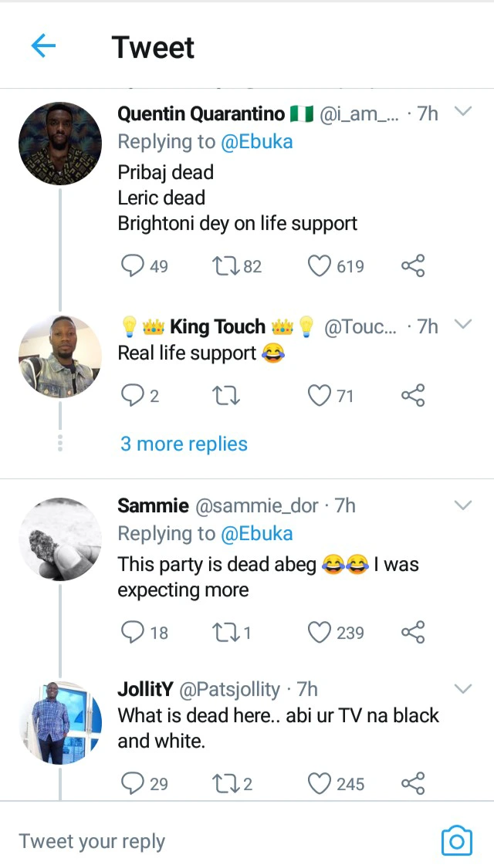The width and height of the screenshot is (494, 868).
Task: Retweet Quentin Quarantino's tweet
Action: [224, 266]
